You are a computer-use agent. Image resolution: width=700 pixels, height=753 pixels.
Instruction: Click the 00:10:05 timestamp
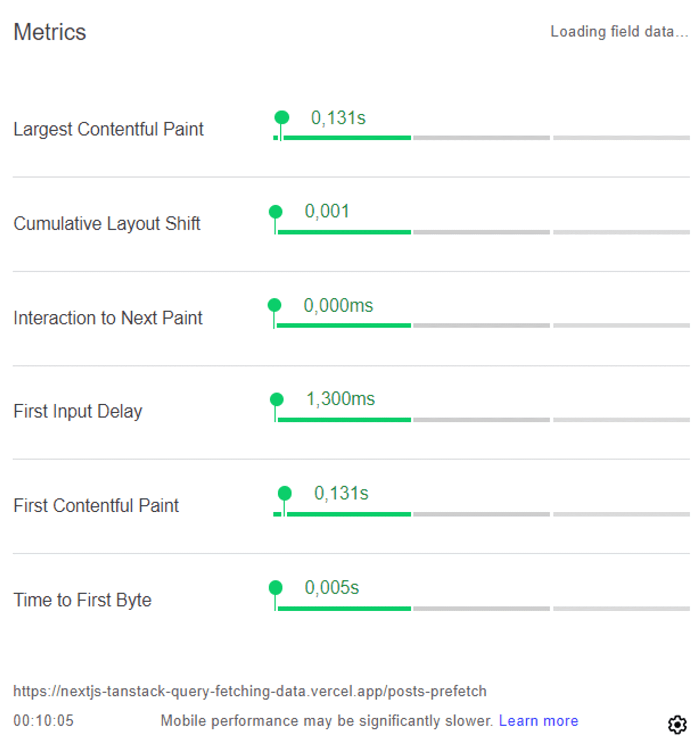[43, 721]
